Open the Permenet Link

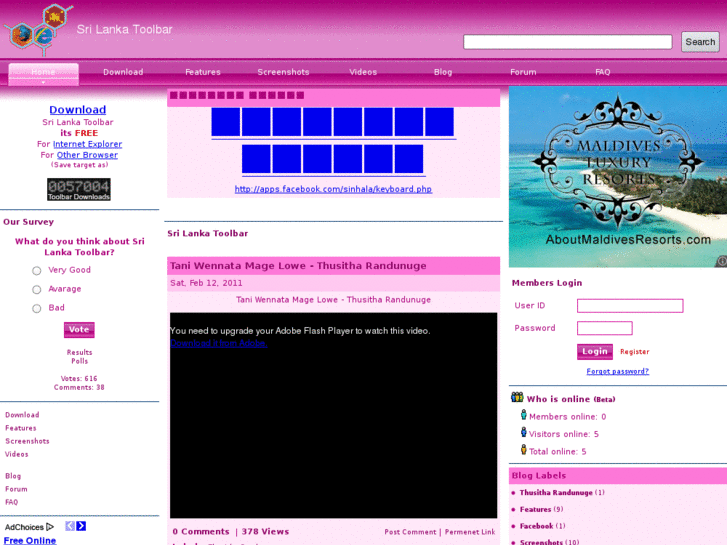pyautogui.click(x=470, y=532)
